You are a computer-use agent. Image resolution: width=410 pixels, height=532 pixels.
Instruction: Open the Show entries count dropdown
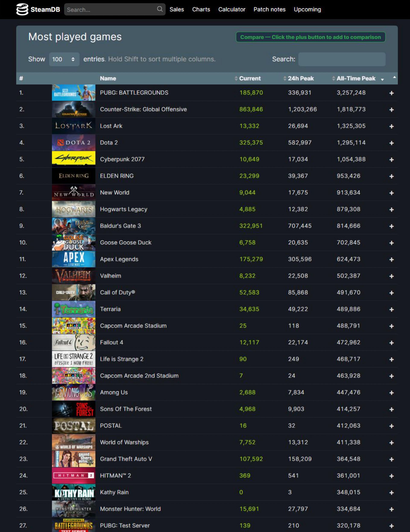(x=64, y=59)
